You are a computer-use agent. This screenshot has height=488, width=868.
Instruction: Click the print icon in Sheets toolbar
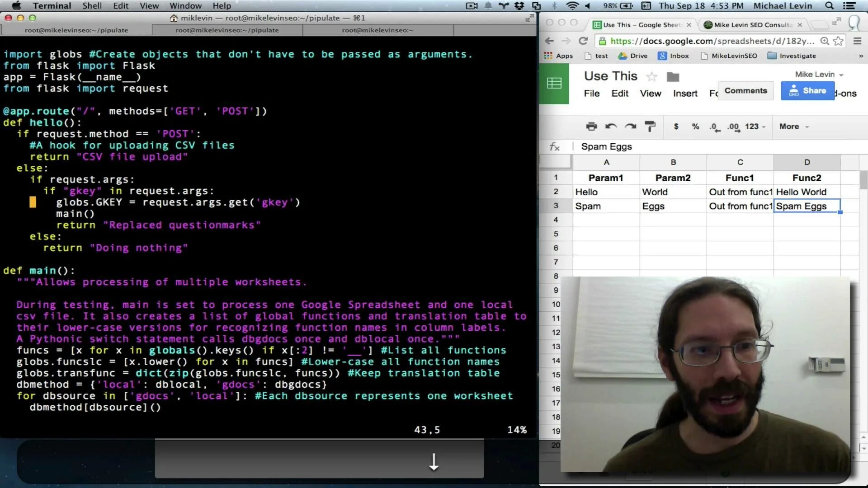[591, 127]
